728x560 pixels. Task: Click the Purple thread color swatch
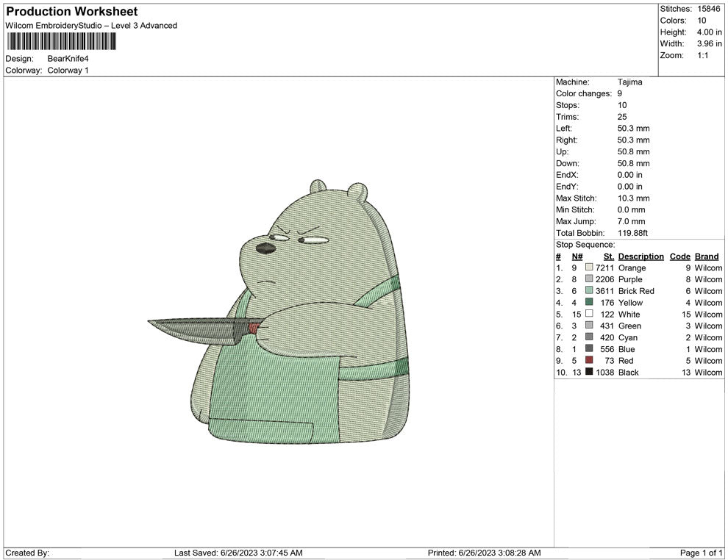pos(589,279)
